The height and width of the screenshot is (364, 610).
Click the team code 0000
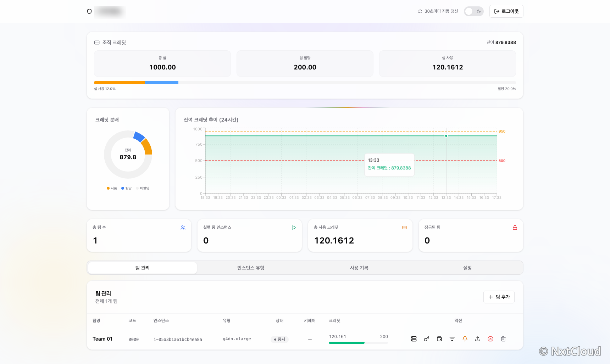134,340
